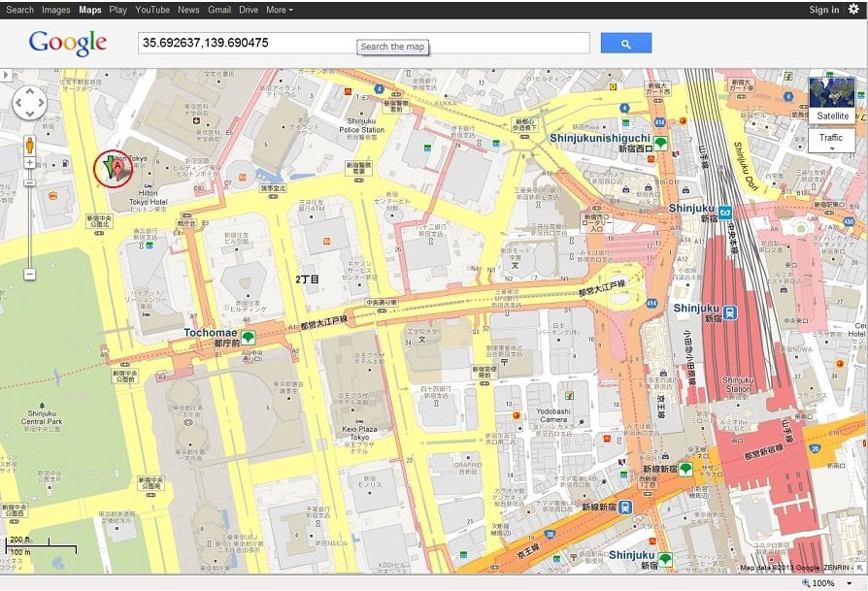Pan the map right with the arrow
868x591 pixels.
click(x=41, y=103)
